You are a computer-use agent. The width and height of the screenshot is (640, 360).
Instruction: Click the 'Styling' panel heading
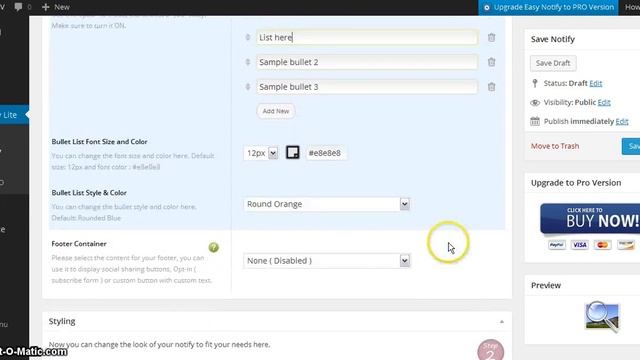click(x=62, y=321)
